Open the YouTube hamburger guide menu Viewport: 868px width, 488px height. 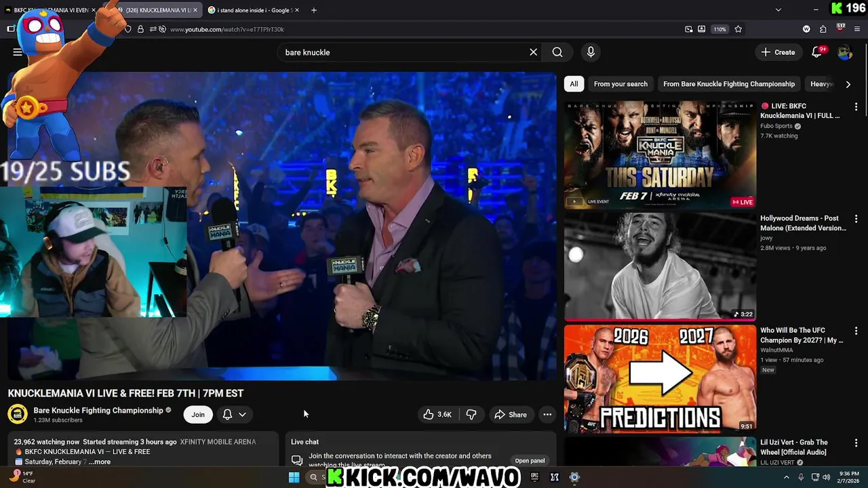click(x=18, y=52)
